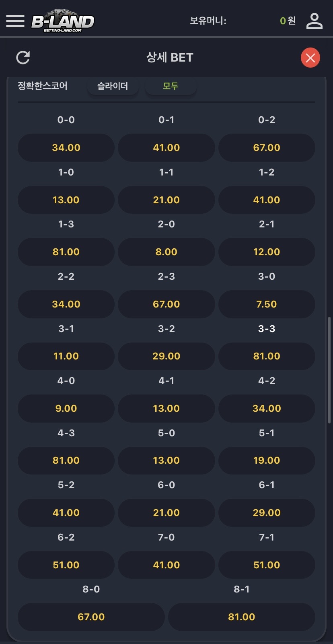
Task: Select 29.00 odds for score 3-2
Action: 166,356
